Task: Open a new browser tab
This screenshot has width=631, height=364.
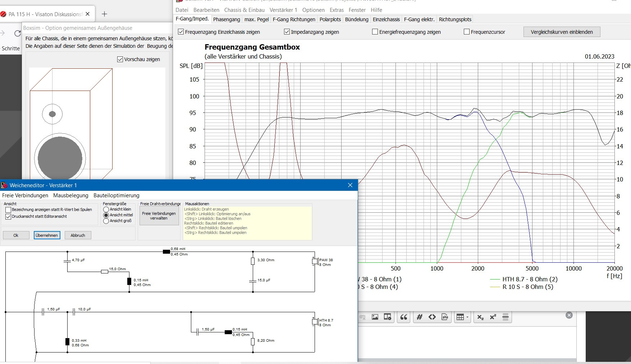Action: pos(104,14)
